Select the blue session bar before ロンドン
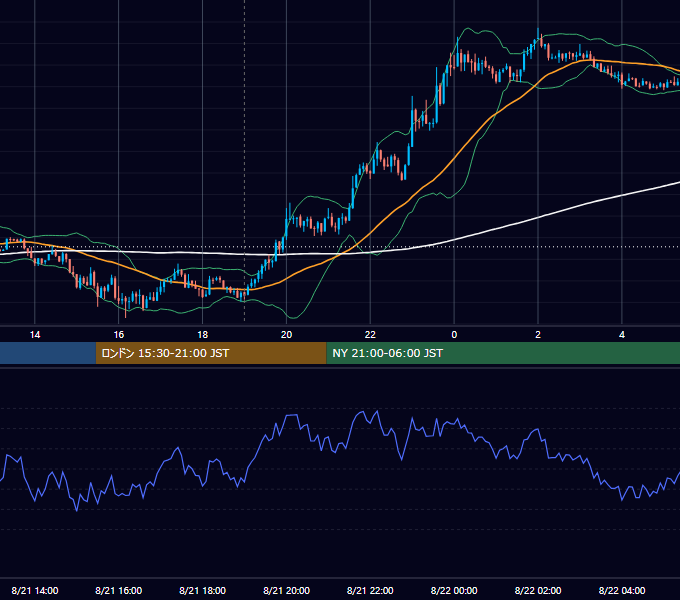680x600 pixels. 48,353
